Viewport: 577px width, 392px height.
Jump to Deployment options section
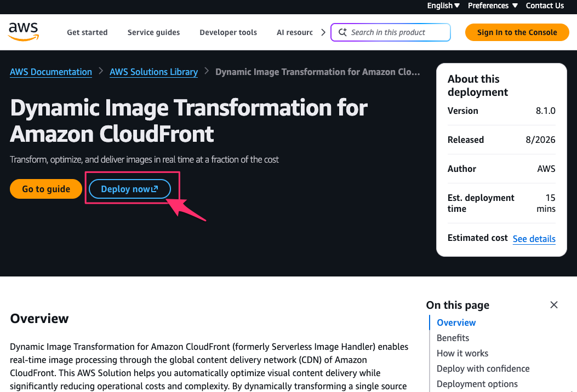477,384
